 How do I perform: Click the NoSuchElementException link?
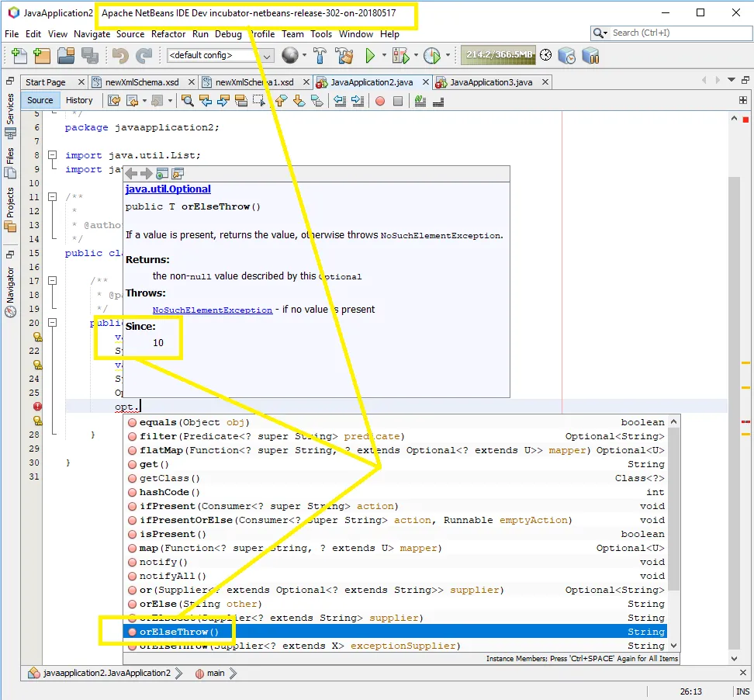(x=212, y=310)
